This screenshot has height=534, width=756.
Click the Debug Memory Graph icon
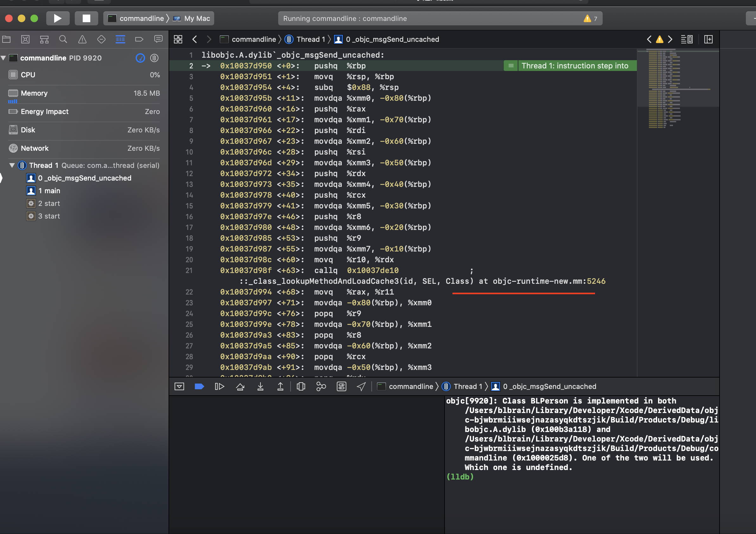click(321, 386)
